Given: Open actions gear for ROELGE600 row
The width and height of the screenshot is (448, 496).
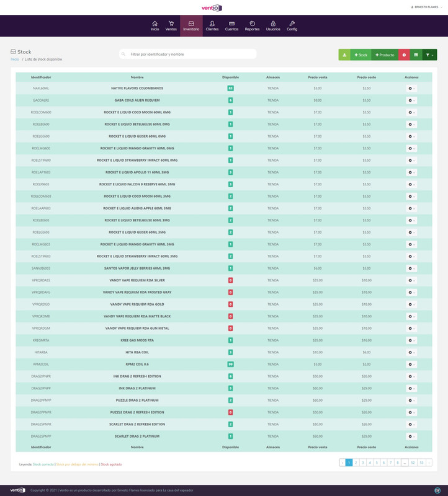Looking at the screenshot, I should [x=411, y=136].
